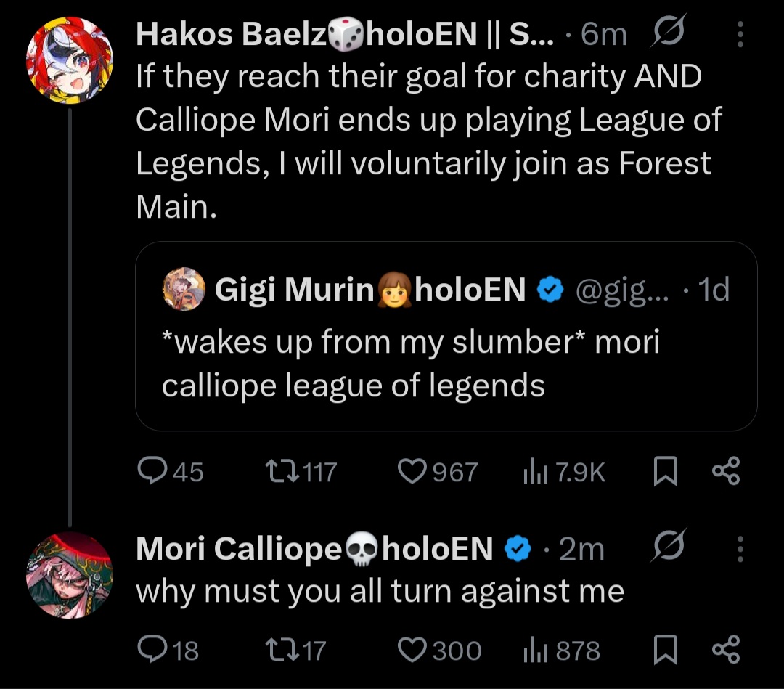The width and height of the screenshot is (784, 689).
Task: Bookmark Mori Calliope's tweet
Action: (665, 650)
